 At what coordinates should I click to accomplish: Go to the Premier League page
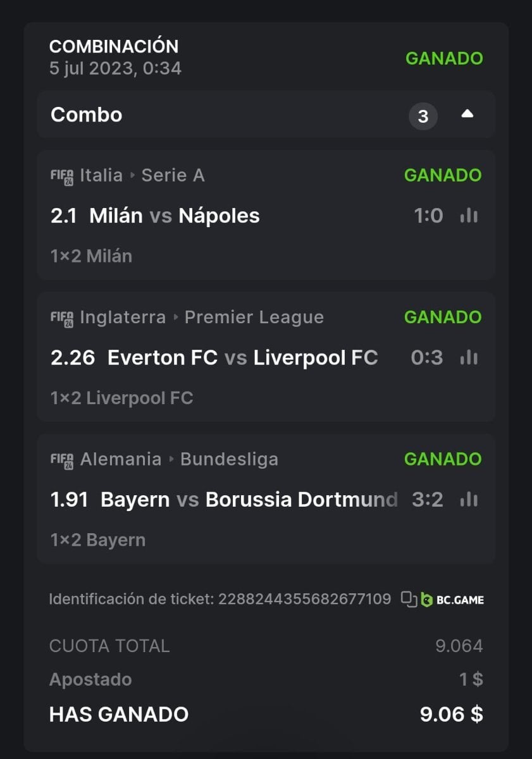pos(254,317)
